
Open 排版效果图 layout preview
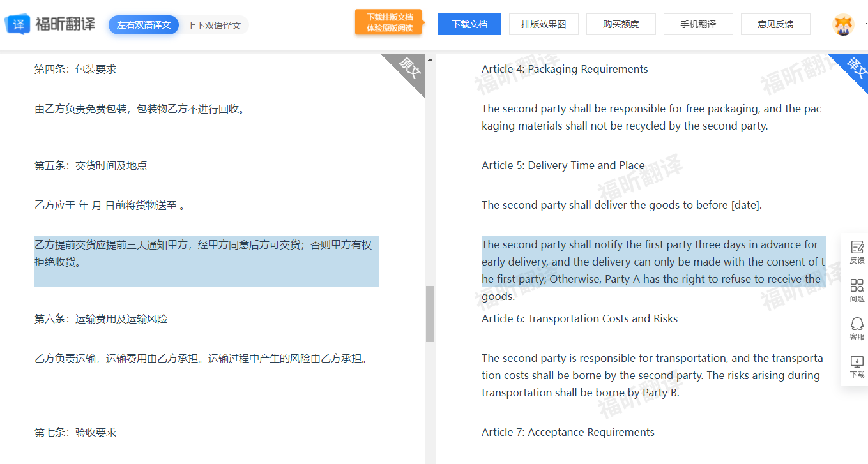coord(544,24)
